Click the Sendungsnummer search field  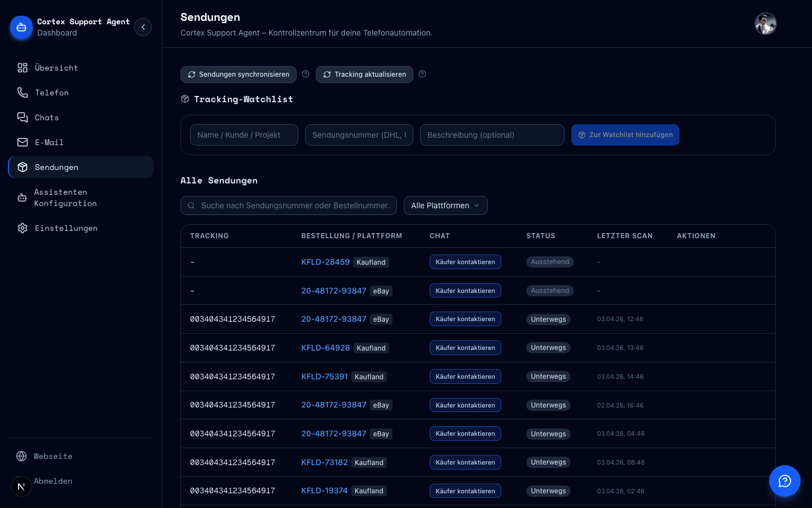[x=359, y=135]
